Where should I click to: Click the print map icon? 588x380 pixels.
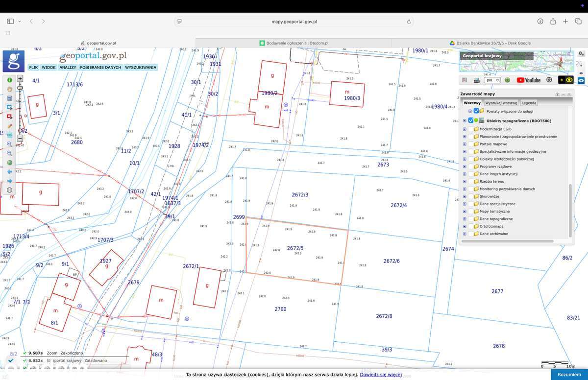[477, 80]
